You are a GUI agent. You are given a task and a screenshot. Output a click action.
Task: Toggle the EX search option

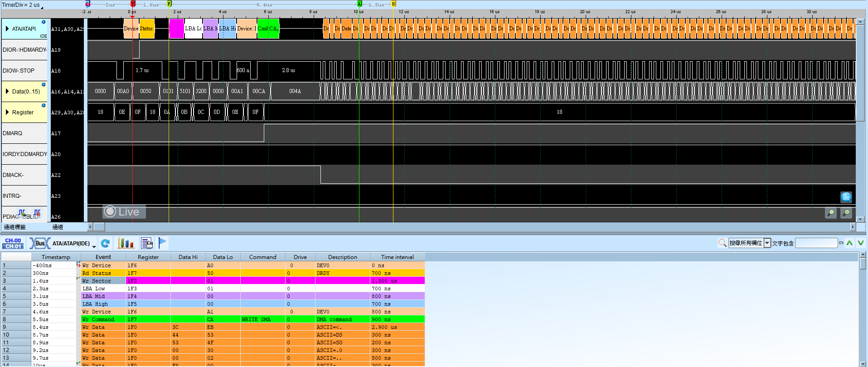pyautogui.click(x=841, y=243)
